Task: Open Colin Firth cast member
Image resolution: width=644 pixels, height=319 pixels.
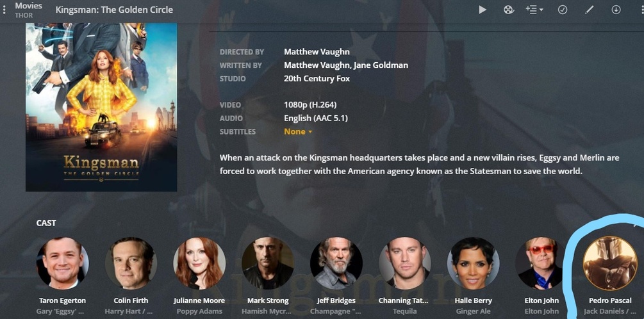Action: [131, 263]
